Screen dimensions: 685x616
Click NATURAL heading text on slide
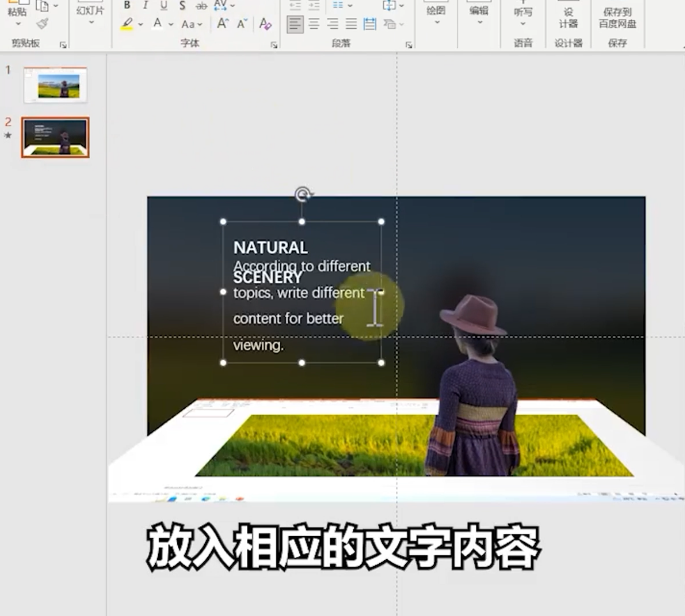[x=270, y=248]
